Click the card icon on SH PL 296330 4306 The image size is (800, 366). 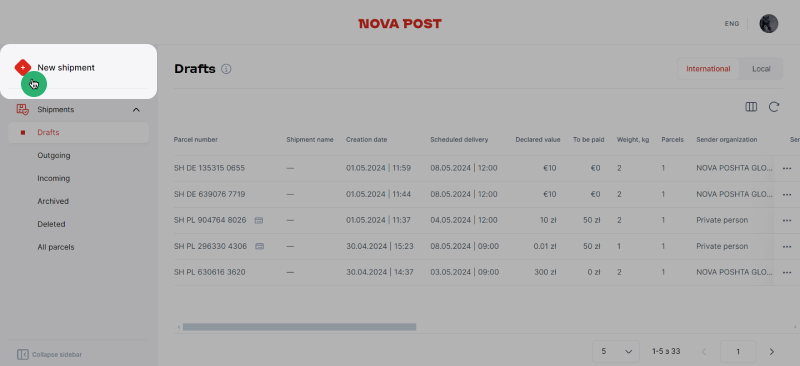pyautogui.click(x=259, y=246)
